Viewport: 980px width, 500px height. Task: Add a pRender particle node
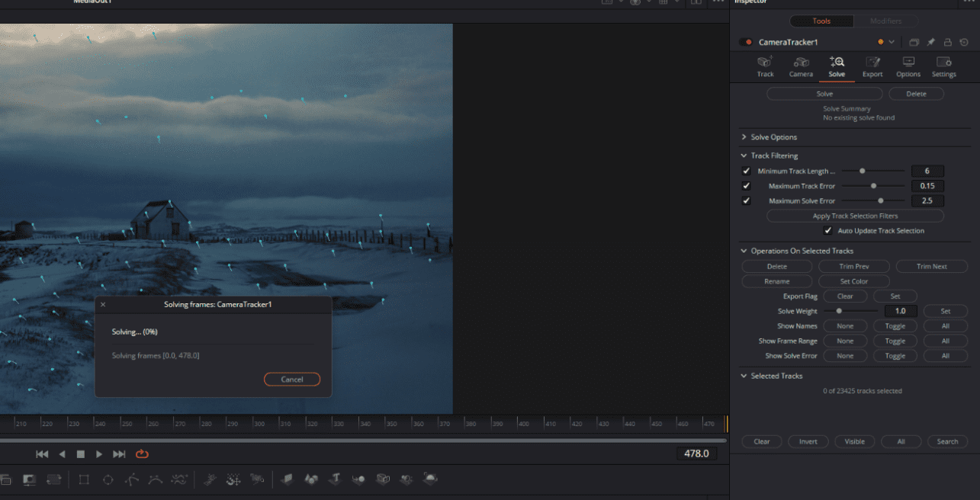(x=258, y=479)
